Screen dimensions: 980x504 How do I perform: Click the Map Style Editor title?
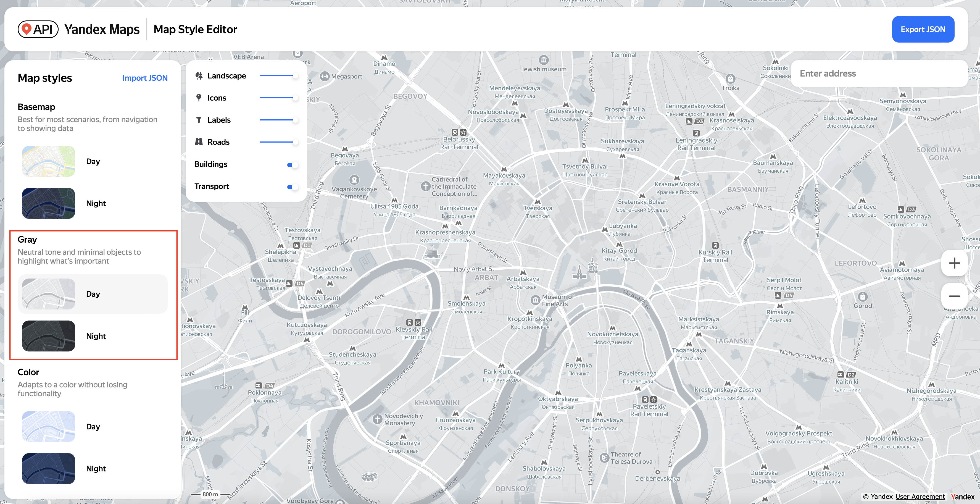195,29
